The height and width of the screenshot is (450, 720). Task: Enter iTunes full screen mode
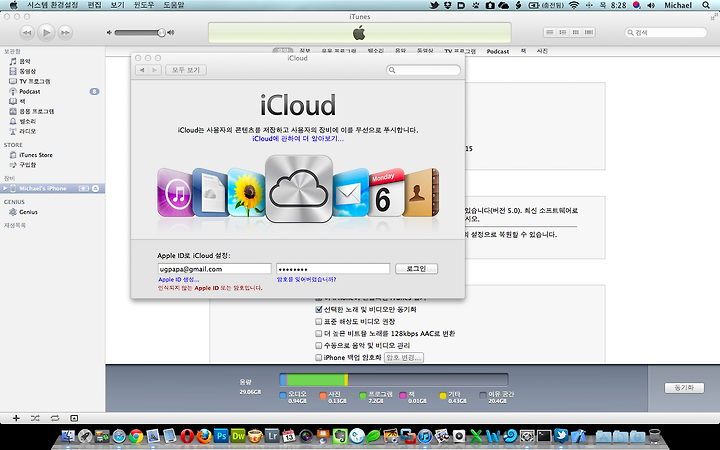tap(714, 17)
